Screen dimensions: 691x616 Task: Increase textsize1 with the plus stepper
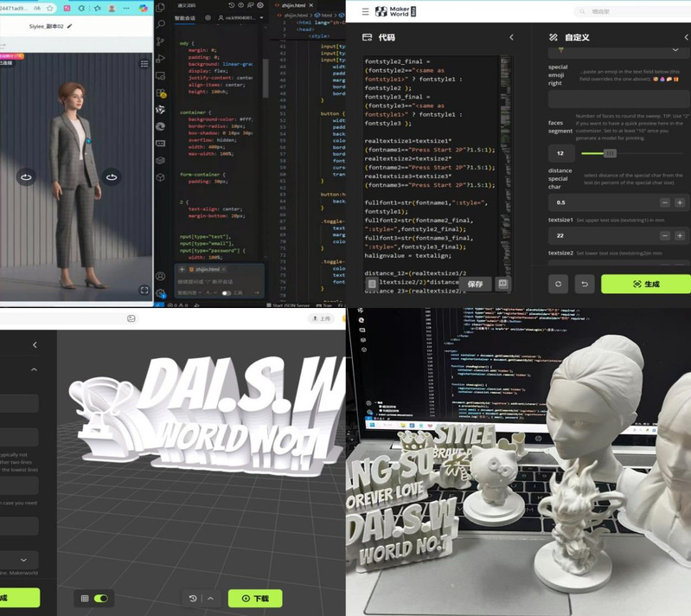click(x=680, y=235)
